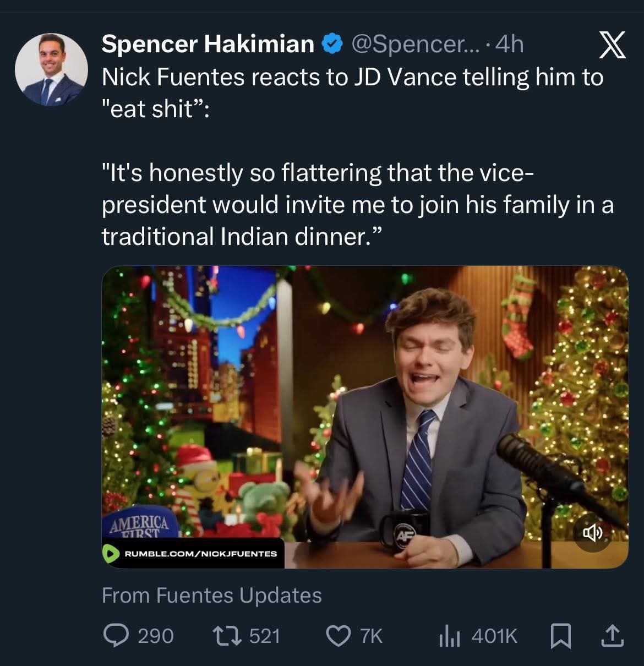Like the post with the heart icon
Screen dimensions: 644x666
coord(338,636)
